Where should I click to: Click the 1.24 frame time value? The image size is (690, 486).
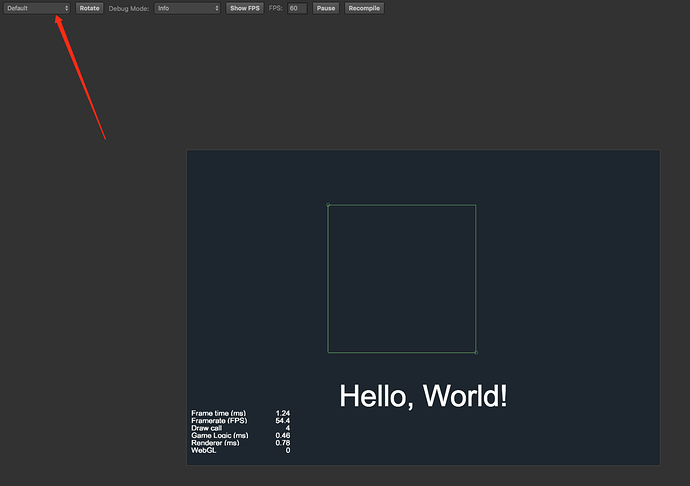[x=283, y=413]
